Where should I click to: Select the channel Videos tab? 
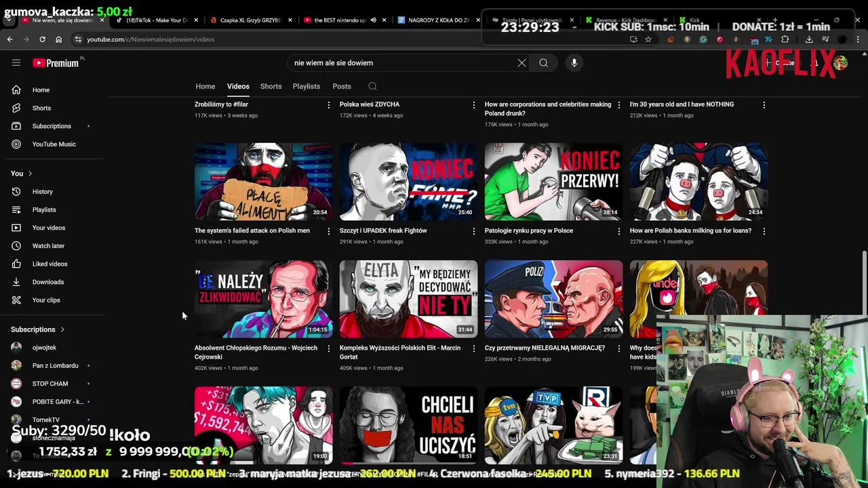[238, 87]
